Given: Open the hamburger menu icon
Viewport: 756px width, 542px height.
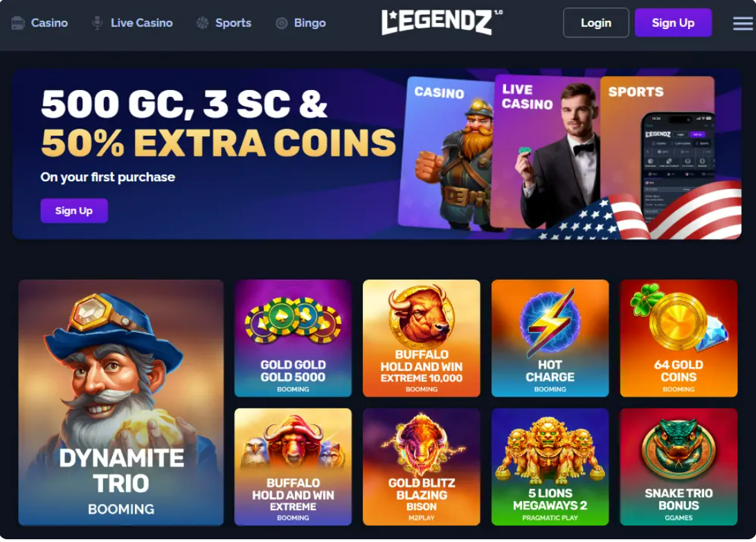Looking at the screenshot, I should [x=743, y=23].
